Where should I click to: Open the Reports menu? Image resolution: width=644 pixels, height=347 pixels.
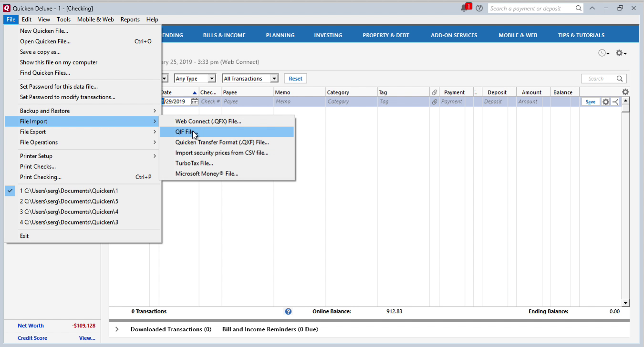(130, 20)
